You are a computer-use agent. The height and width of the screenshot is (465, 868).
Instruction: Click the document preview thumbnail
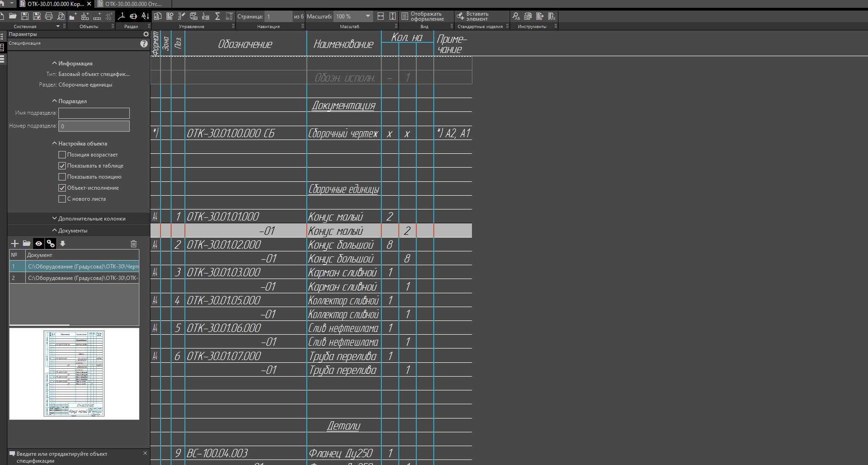coord(74,373)
